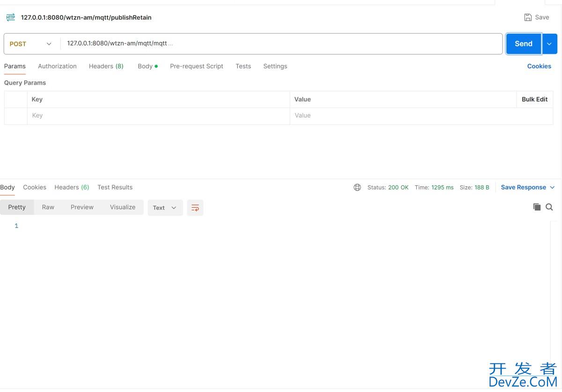Open the Text format dropdown
The width and height of the screenshot is (562, 392).
pyautogui.click(x=165, y=208)
